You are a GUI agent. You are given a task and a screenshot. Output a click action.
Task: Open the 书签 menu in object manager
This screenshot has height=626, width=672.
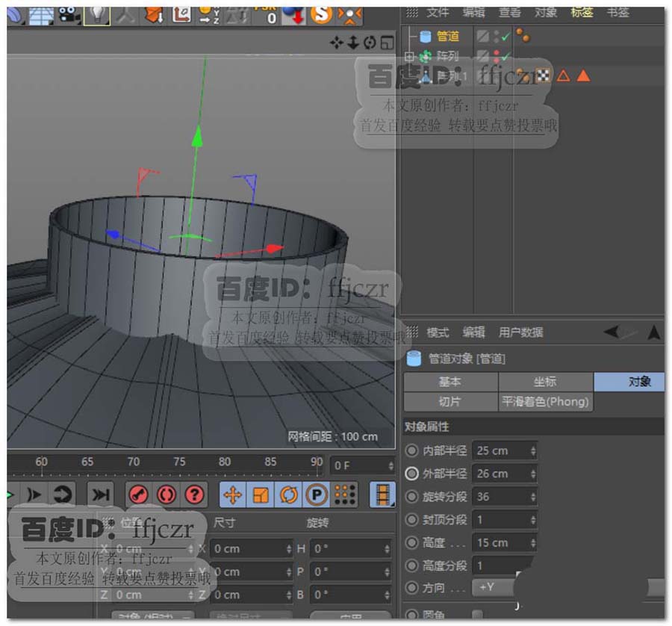pos(618,13)
